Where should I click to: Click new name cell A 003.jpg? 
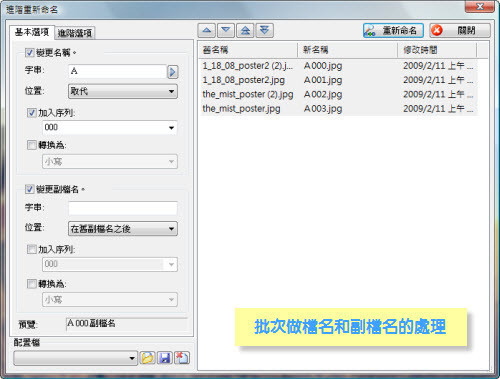(323, 109)
